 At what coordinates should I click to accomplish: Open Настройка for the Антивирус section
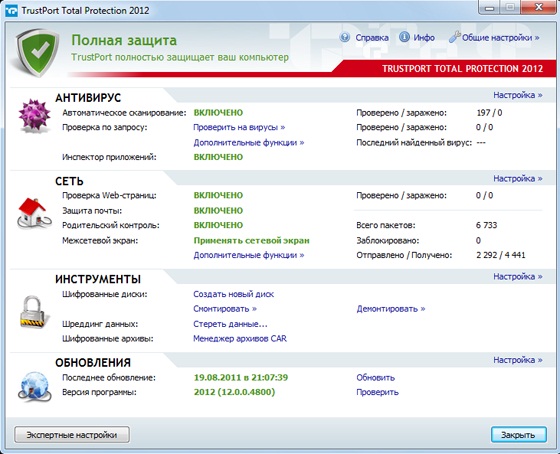click(x=518, y=95)
